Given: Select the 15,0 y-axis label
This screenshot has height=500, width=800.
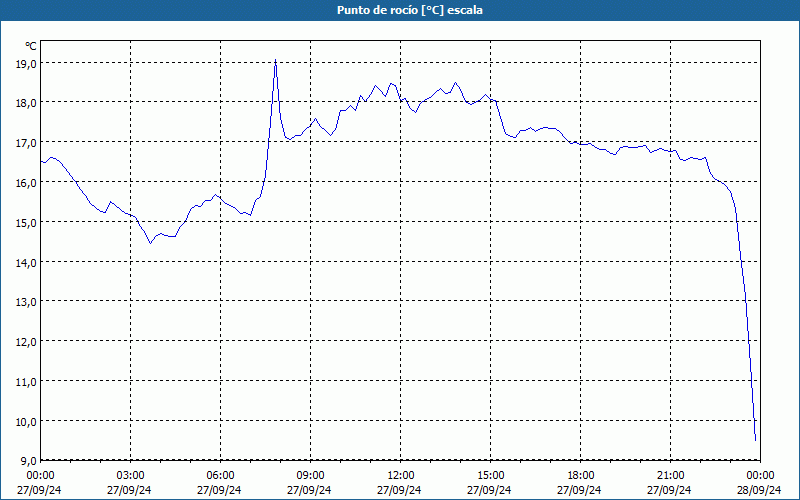Looking at the screenshot, I should coord(26,222).
